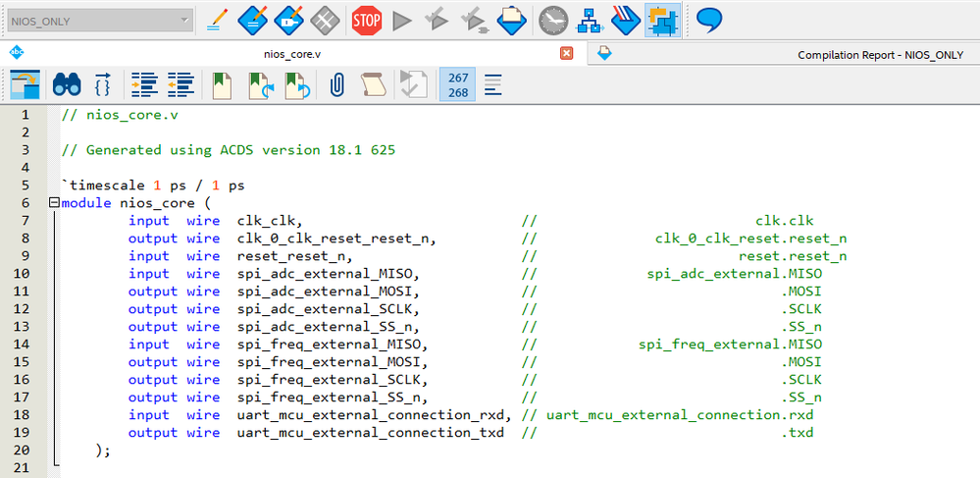Click the '// nios_core.v' comment

[120, 115]
